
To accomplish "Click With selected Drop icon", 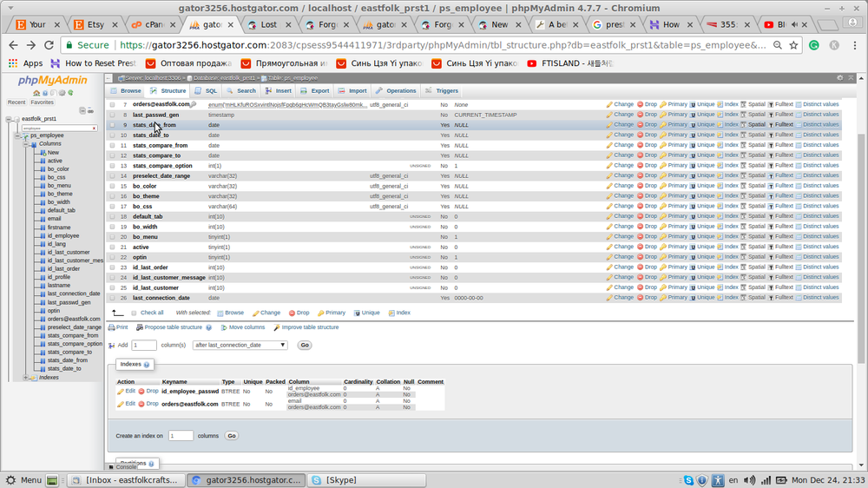I will 292,313.
